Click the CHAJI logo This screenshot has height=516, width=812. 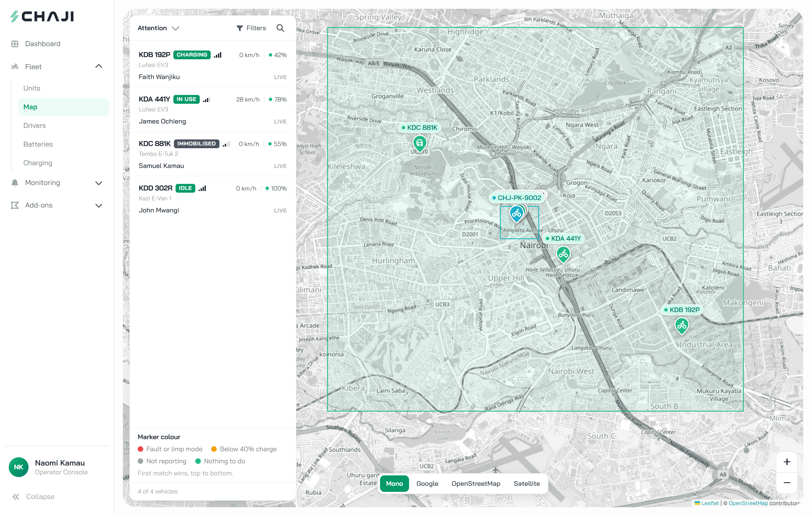pyautogui.click(x=42, y=16)
